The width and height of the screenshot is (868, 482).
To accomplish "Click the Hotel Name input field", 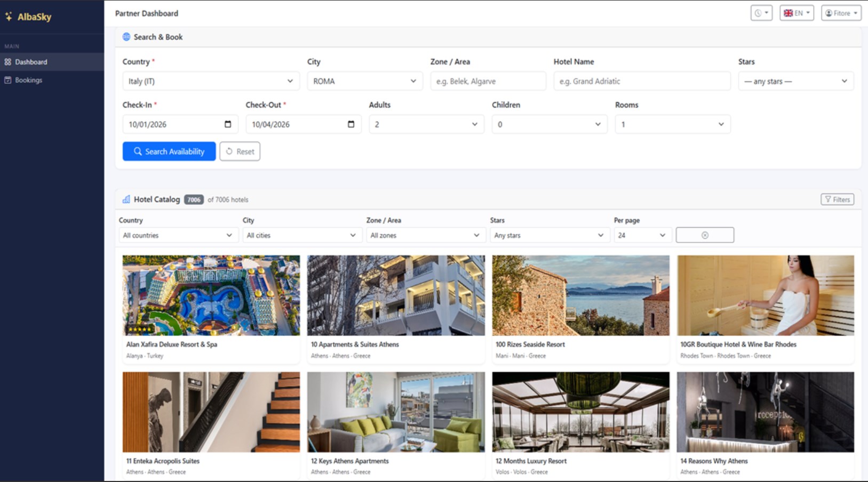I will [x=642, y=81].
